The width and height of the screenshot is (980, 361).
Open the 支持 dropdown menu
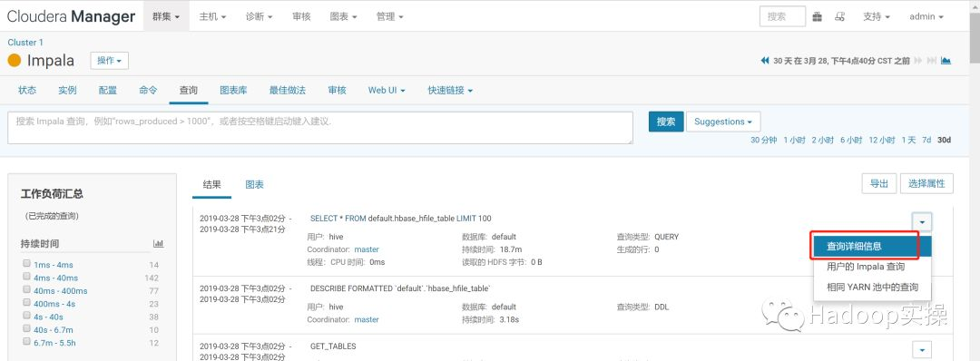(x=877, y=17)
